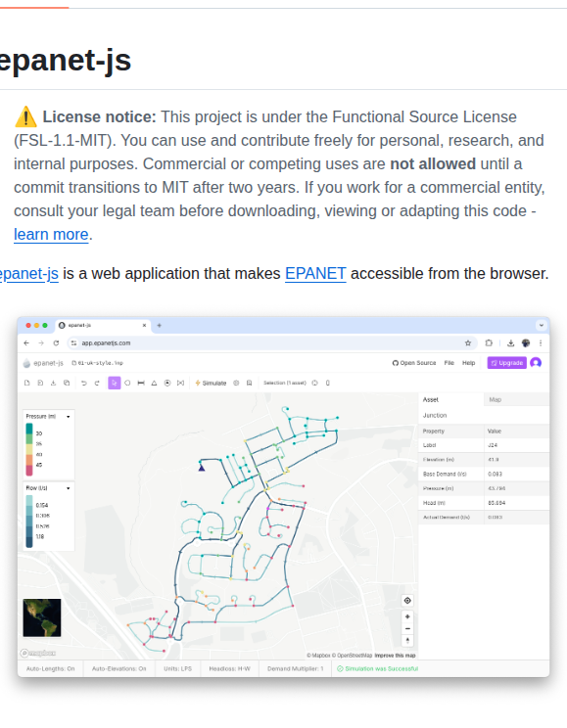Click the "Improve this map" link
Image resolution: width=567 pixels, height=728 pixels.
(x=395, y=656)
